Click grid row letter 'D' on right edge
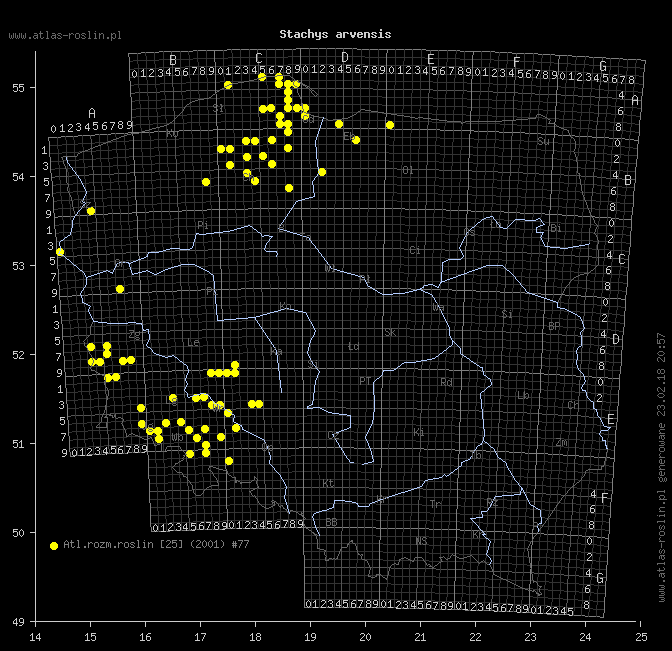Viewport: 672px width, 651px height. tap(616, 339)
